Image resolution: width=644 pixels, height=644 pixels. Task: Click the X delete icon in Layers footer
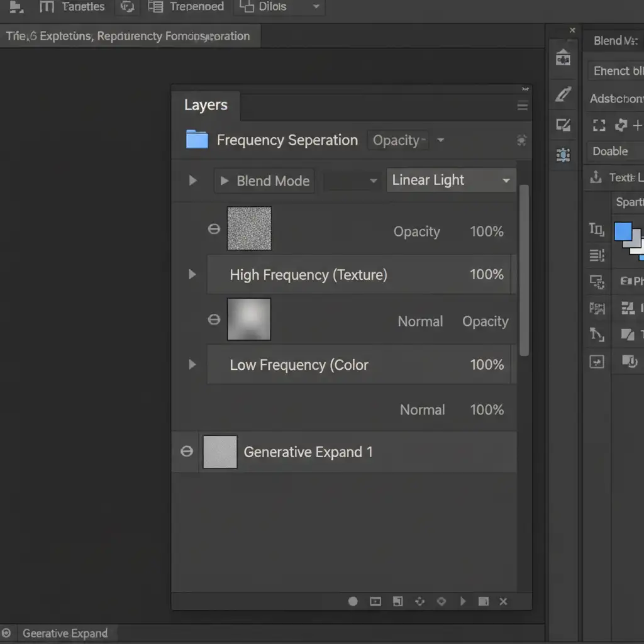pyautogui.click(x=503, y=602)
